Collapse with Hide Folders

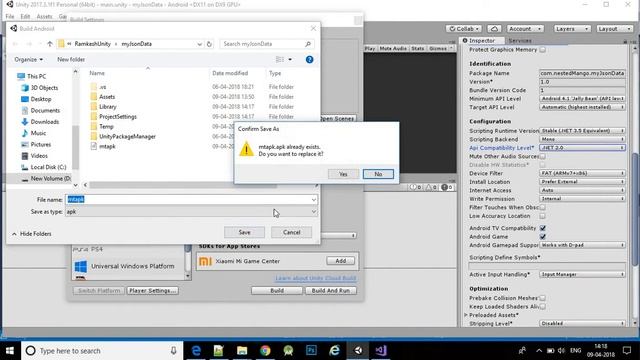pos(32,234)
